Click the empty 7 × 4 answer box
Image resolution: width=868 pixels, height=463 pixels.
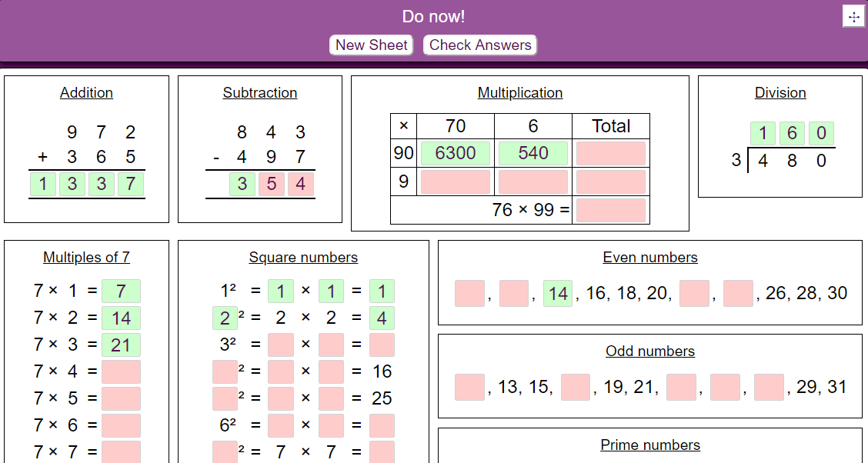(x=122, y=371)
